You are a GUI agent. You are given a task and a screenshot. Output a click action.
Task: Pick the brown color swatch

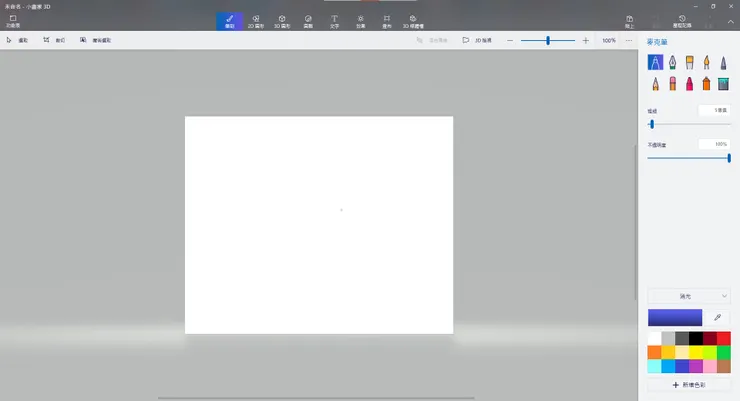click(x=723, y=366)
